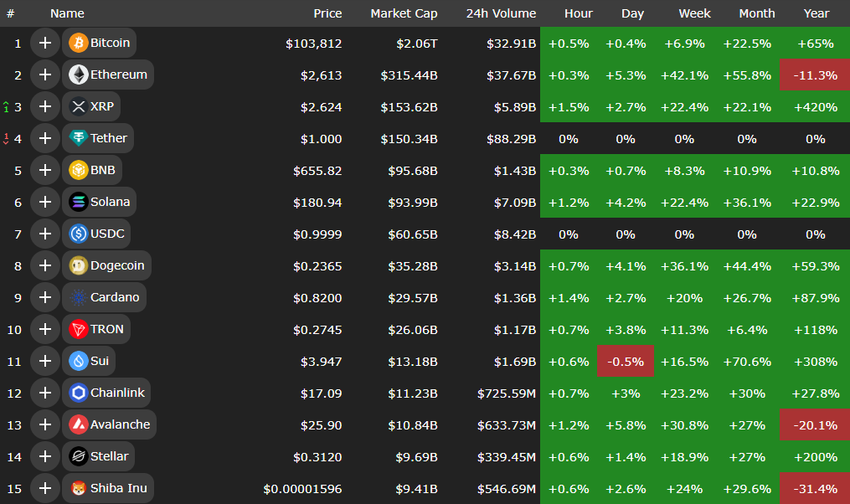Open the Ethereum coin link
This screenshot has width=850, height=504.
click(108, 75)
